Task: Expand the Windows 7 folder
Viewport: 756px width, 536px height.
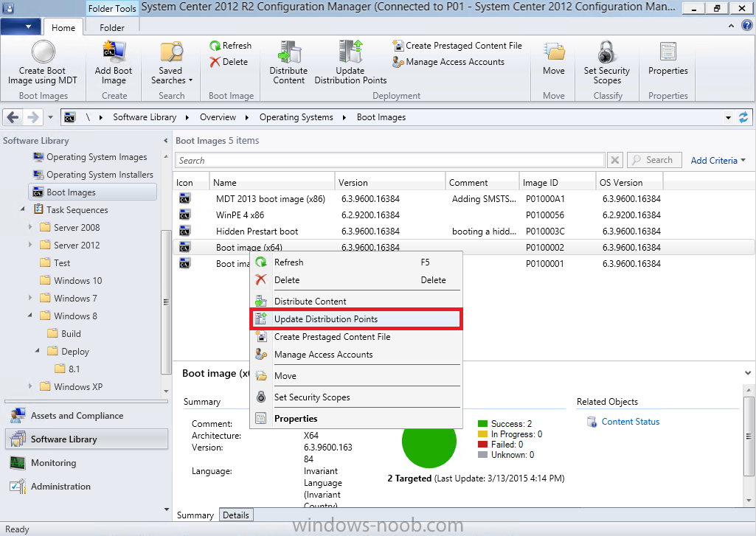Action: [30, 298]
